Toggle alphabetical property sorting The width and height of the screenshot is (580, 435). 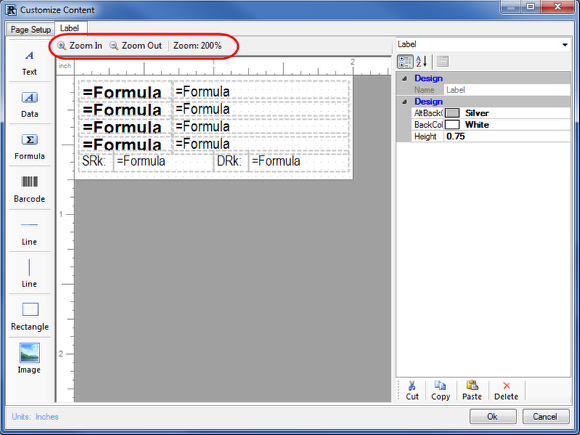point(422,61)
